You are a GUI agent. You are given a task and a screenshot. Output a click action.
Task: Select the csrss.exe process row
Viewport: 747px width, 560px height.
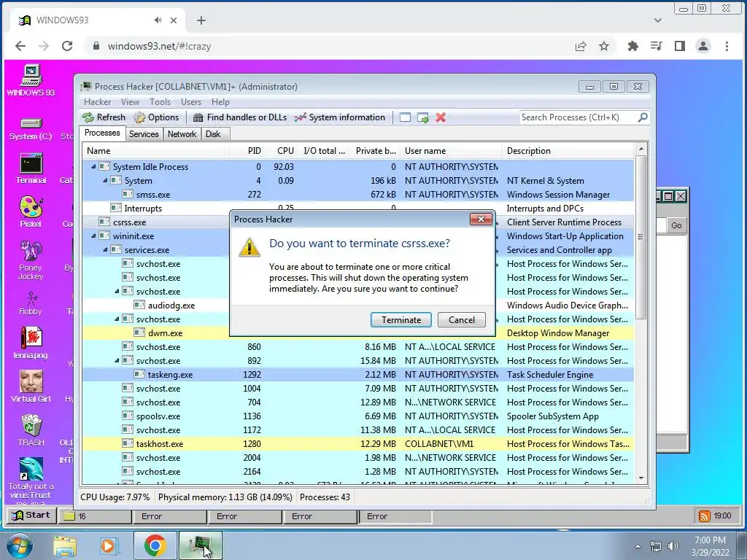pos(357,222)
